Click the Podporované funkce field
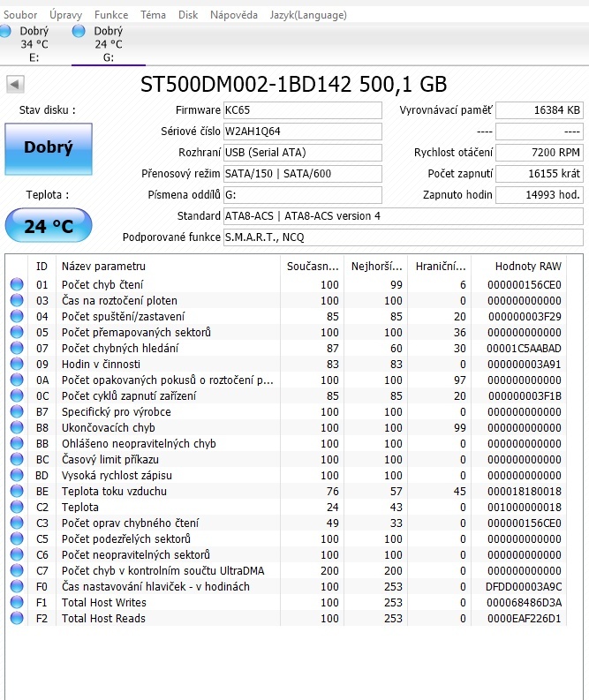This screenshot has width=589, height=700. (404, 237)
